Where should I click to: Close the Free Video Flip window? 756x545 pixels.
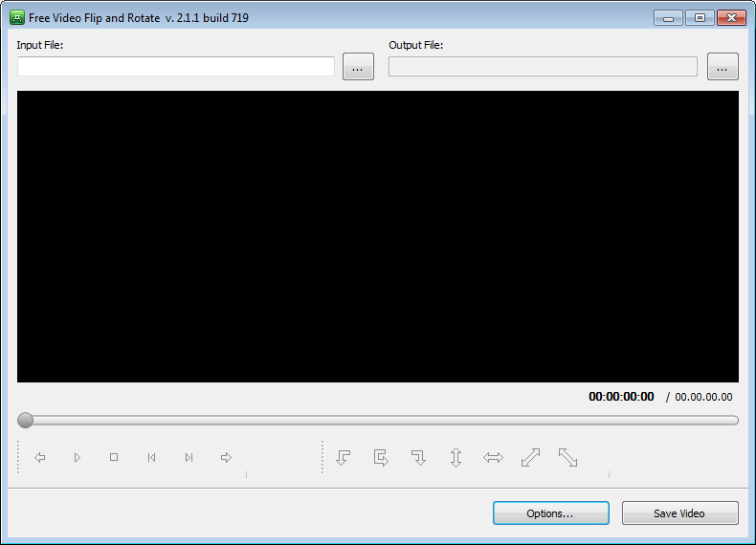click(x=731, y=18)
